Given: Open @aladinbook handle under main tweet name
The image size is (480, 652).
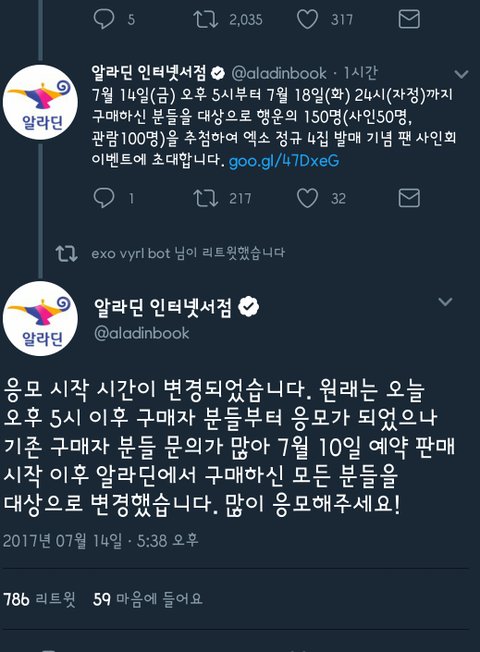Looking at the screenshot, I should 141,333.
